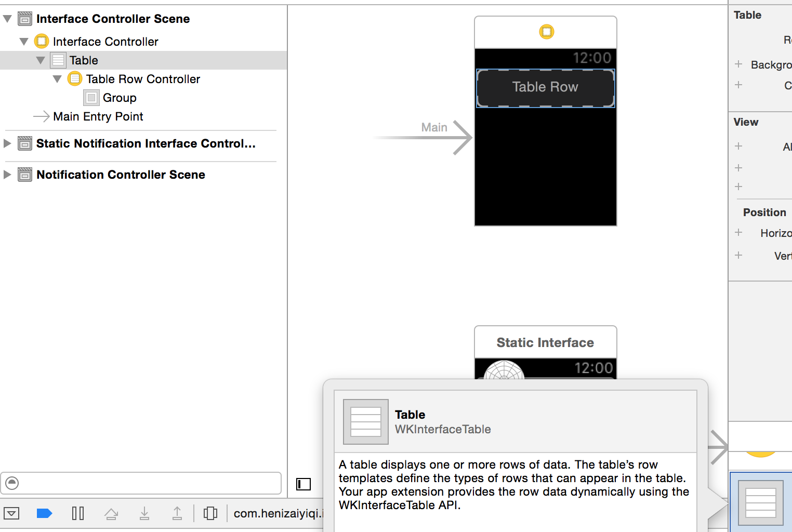Image resolution: width=792 pixels, height=532 pixels.
Task: Click the Main entry arrow on canvas
Action: point(424,137)
